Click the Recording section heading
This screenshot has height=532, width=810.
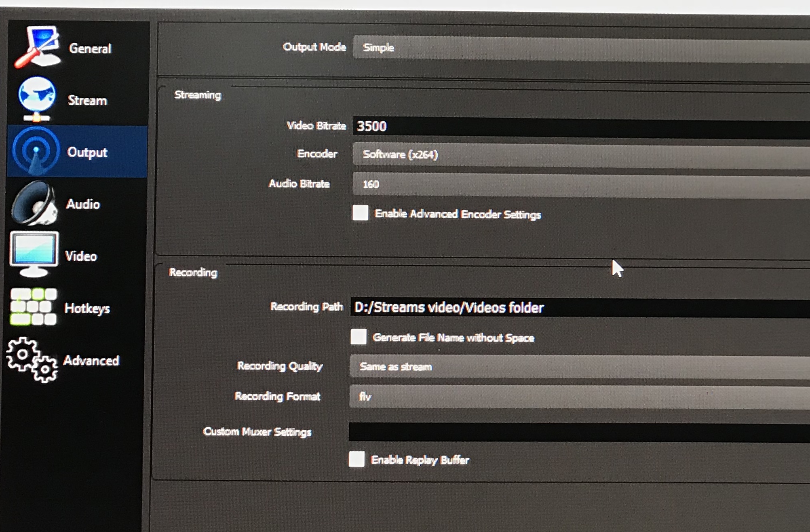click(193, 272)
